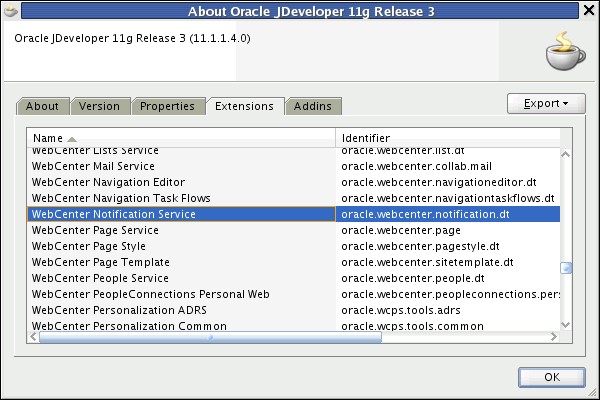Click the horizontal scrollbar right arrow
The image size is (600, 413).
554,337
